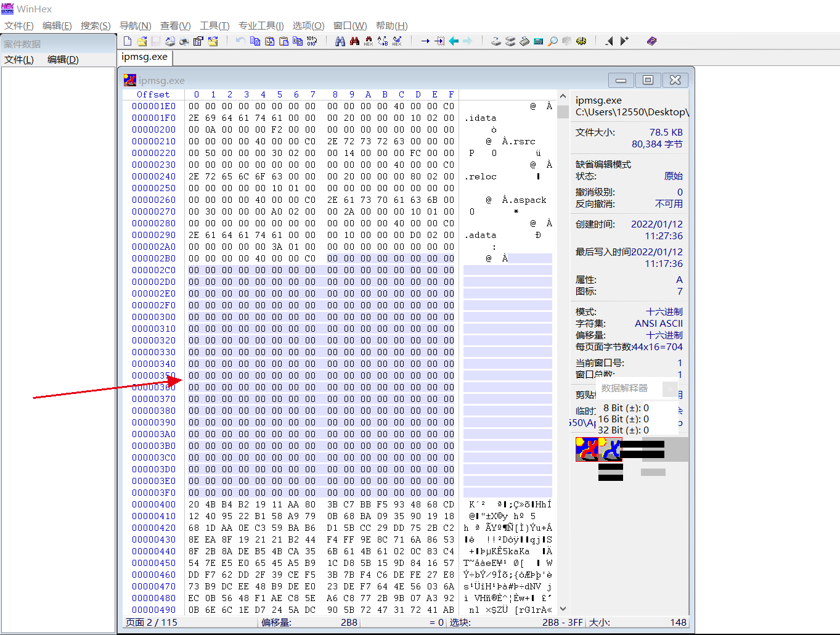Open the 搜索(S) menu
840x635 pixels.
pyautogui.click(x=96, y=25)
